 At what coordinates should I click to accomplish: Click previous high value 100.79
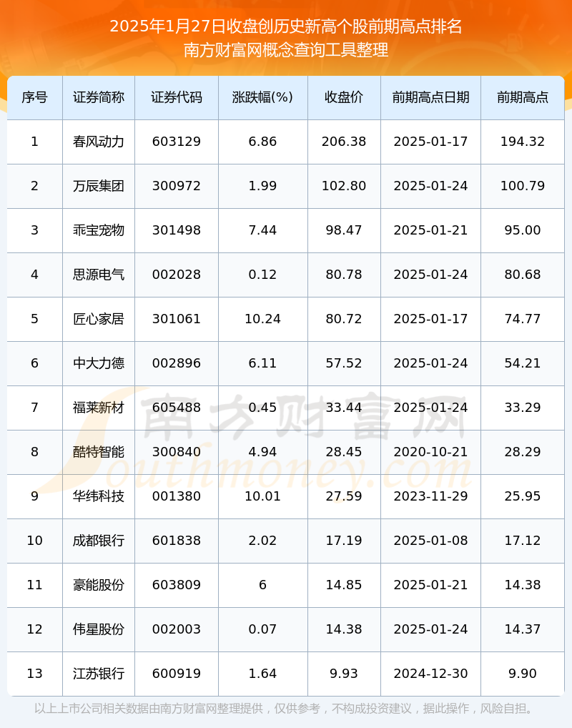(523, 186)
